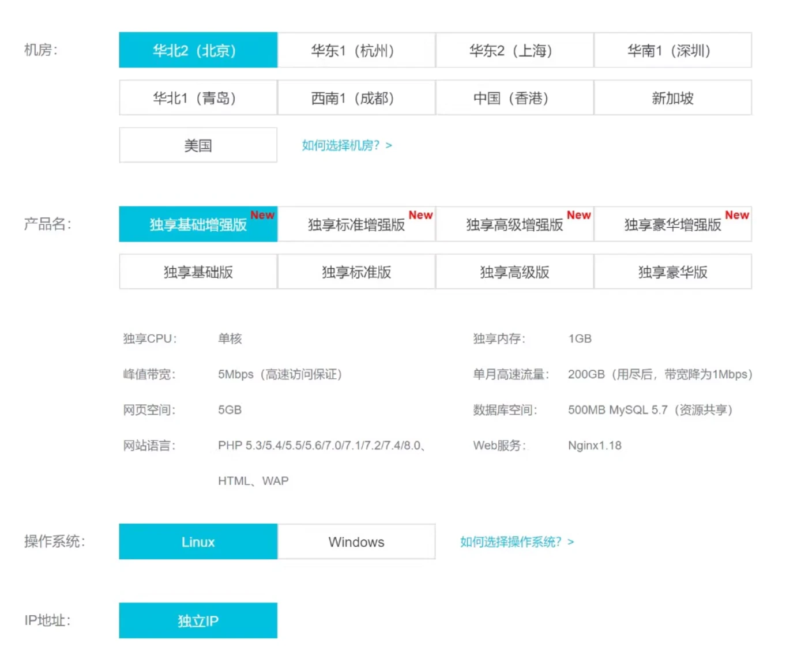Choose 华东1（杭州） data center option
Screen dimensions: 812x666
pyautogui.click(x=356, y=50)
